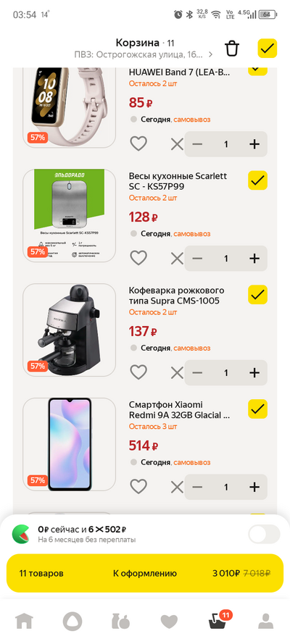
Task: Tap the К оформлению checkout button
Action: coord(145,573)
